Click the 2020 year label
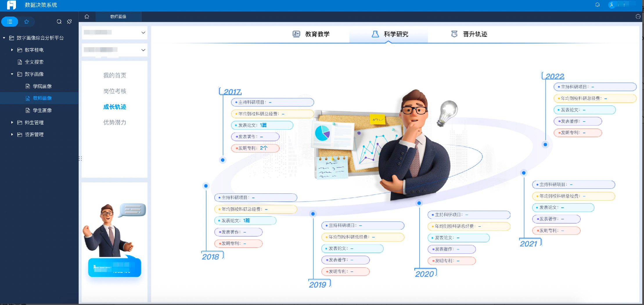 [x=424, y=274]
